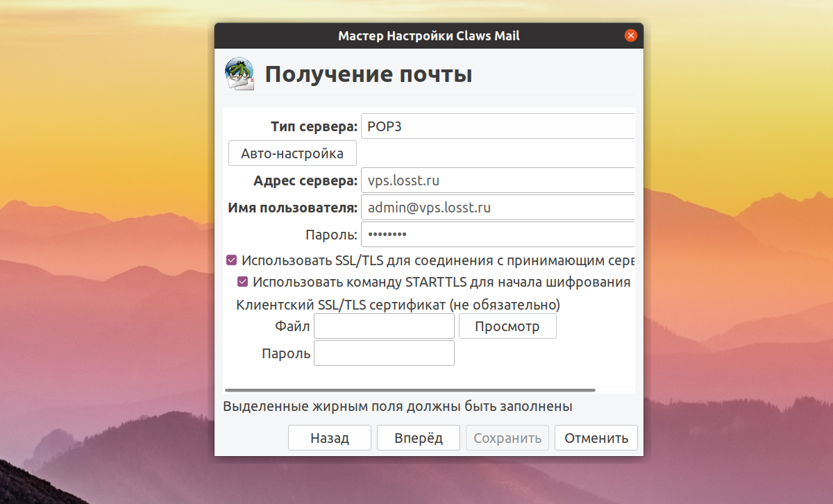Toggle the Использовать SSL/TLS checkbox
The width and height of the screenshot is (833, 504).
tap(232, 260)
